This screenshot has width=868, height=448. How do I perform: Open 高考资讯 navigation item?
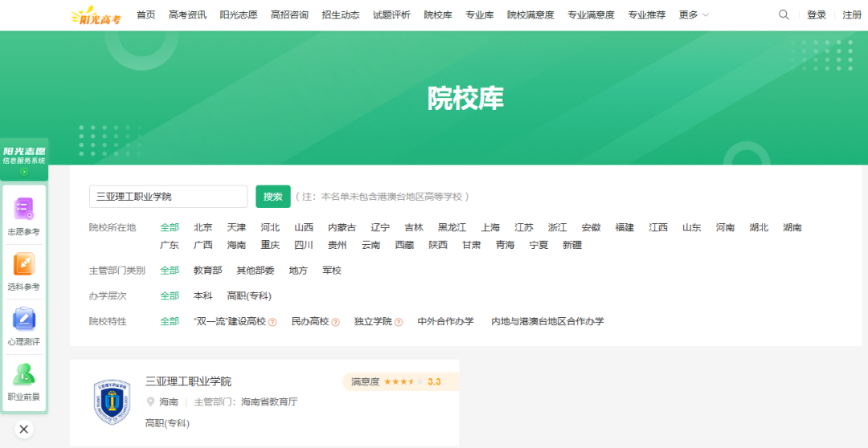click(x=187, y=15)
